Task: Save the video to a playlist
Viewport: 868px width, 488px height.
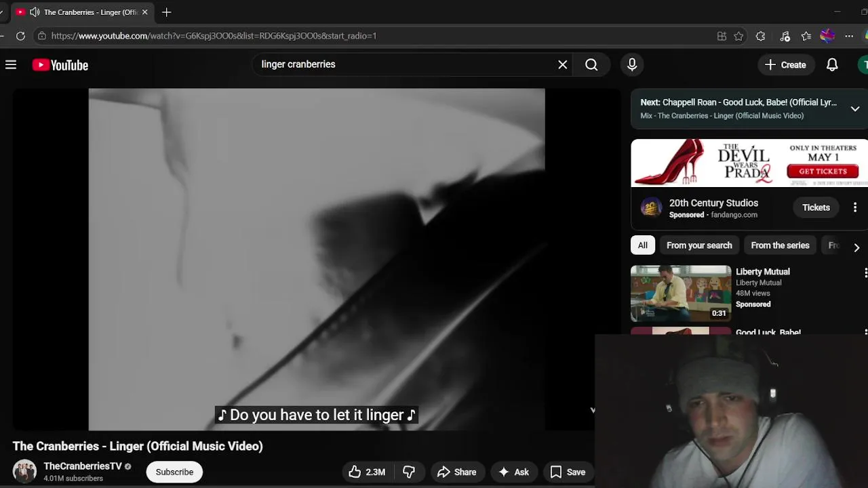Action: [x=568, y=472]
